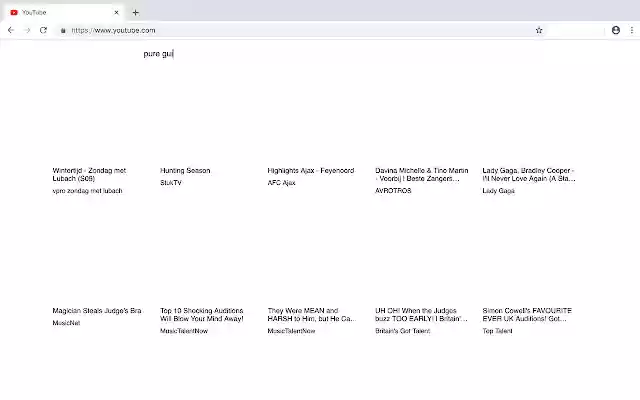The image size is (640, 400).
Task: Click the address bar URL youtube.com
Action: click(113, 30)
